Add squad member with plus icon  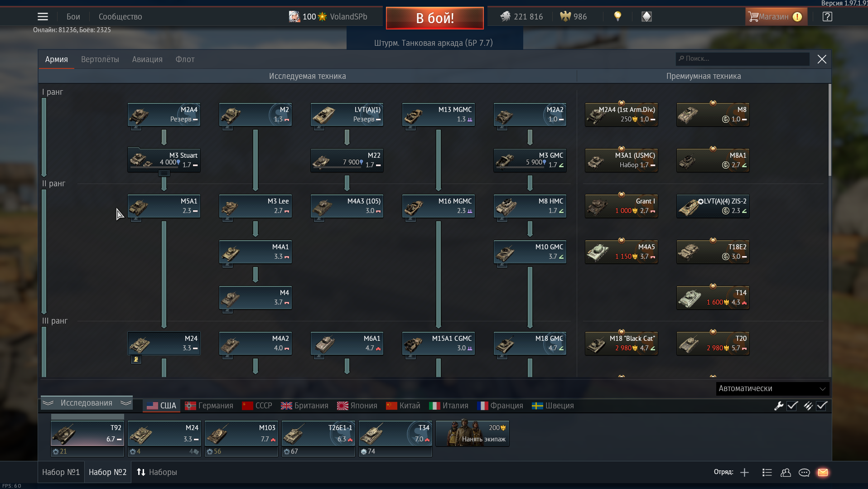tap(744, 473)
